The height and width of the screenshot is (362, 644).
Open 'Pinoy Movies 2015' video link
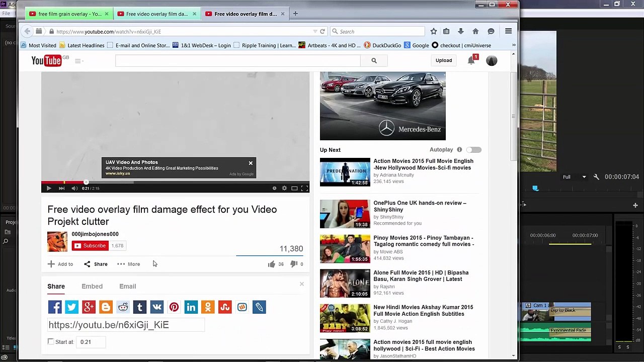pos(424,241)
